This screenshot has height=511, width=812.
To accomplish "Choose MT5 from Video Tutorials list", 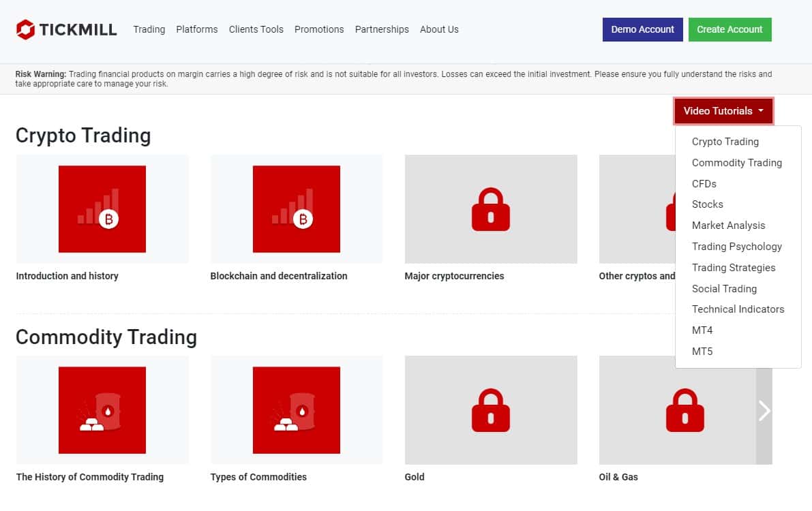I will tap(702, 351).
